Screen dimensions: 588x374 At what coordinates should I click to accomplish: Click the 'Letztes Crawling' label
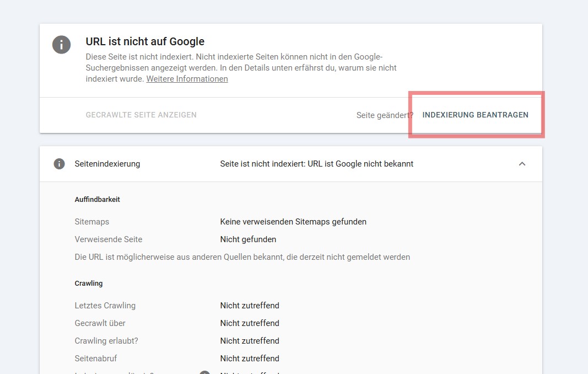tap(105, 305)
